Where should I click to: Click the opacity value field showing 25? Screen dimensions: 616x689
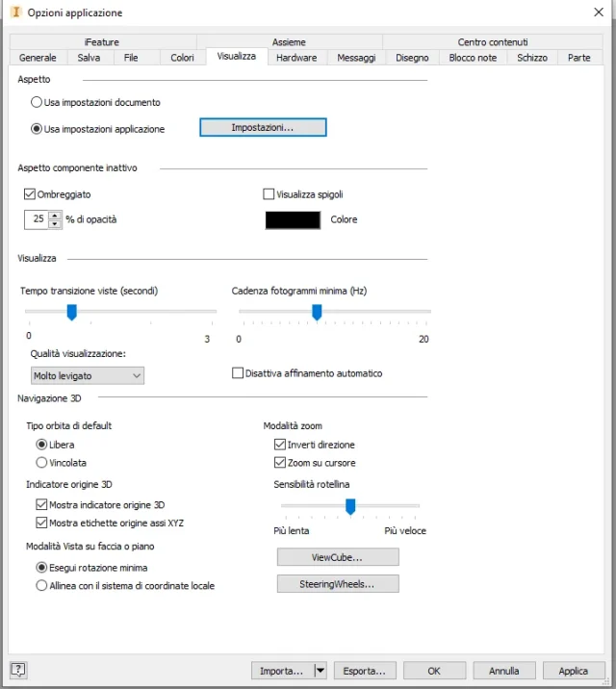tap(37, 219)
